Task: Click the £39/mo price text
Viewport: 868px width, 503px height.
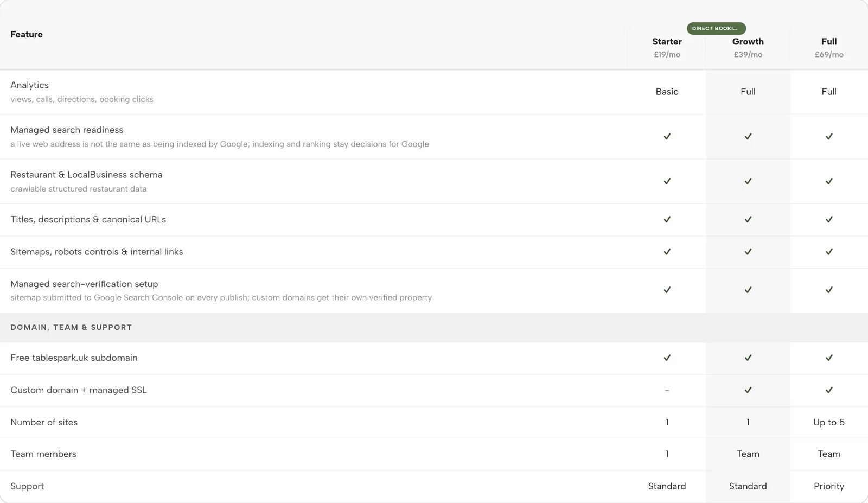Action: coord(748,55)
